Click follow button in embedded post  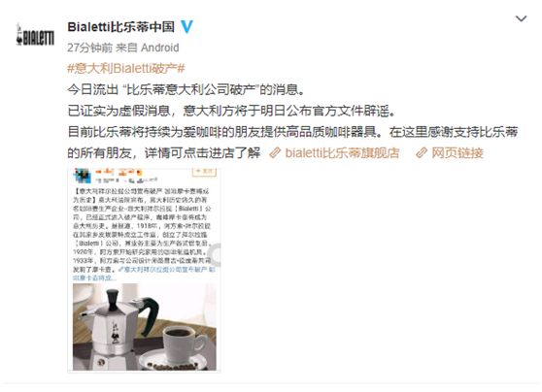[204, 172]
